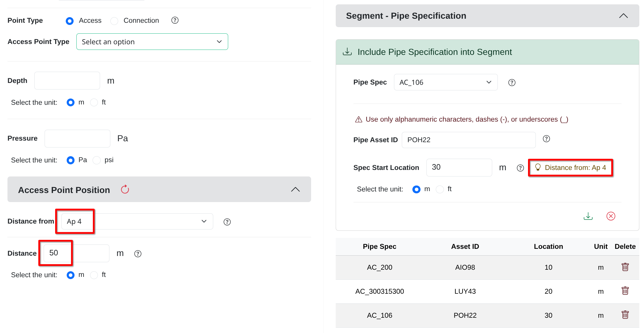Delete the AC_106 row with trash icon
The image size is (644, 333).
pyautogui.click(x=625, y=315)
